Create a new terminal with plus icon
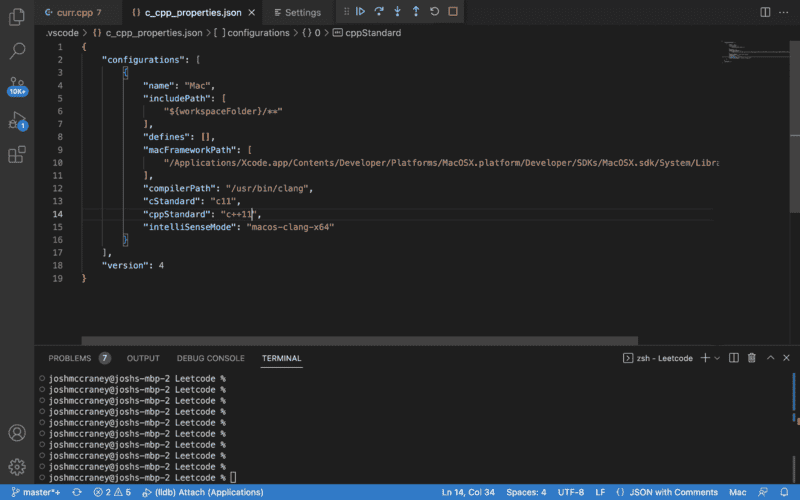This screenshot has width=800, height=500. (705, 358)
